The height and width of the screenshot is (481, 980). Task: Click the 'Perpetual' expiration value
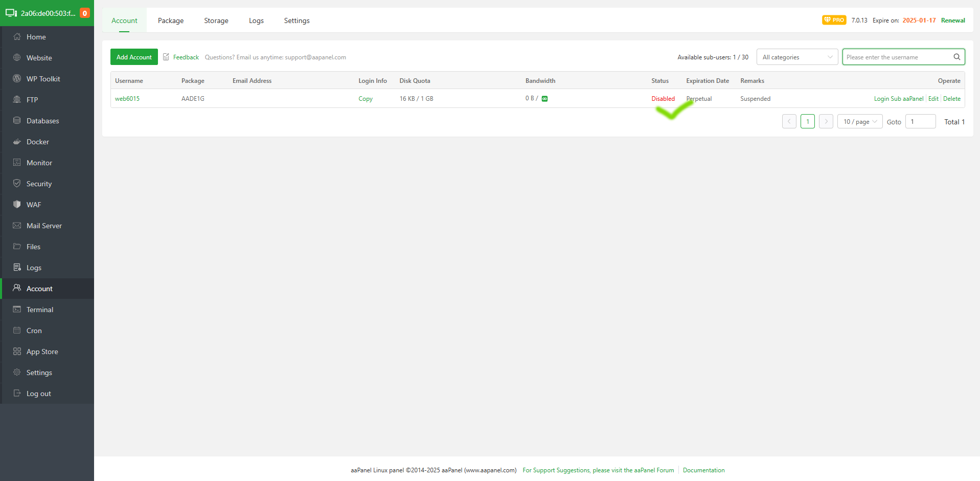pyautogui.click(x=699, y=99)
